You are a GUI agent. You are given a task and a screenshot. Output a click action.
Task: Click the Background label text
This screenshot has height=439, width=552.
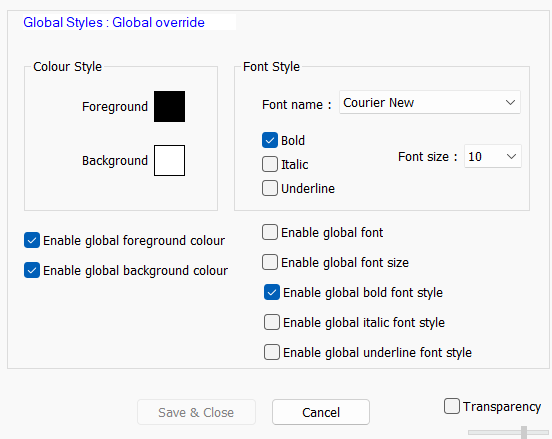click(x=115, y=161)
